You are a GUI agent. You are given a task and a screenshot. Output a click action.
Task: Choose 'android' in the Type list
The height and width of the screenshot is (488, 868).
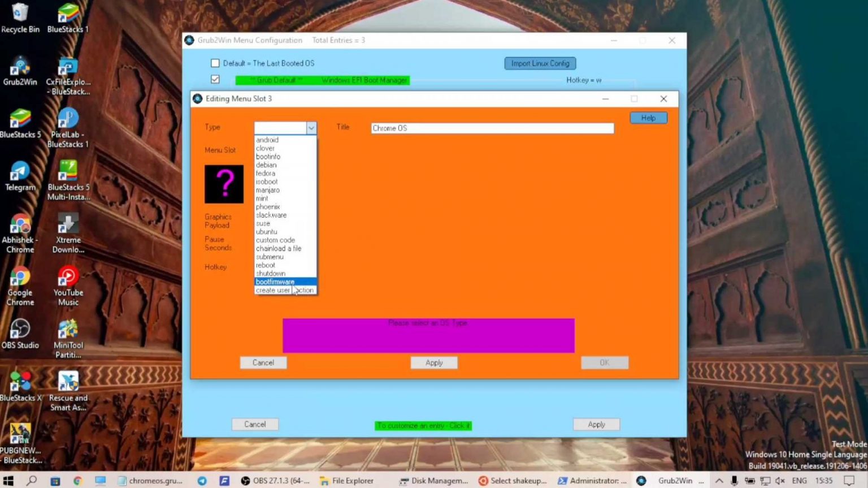(x=267, y=140)
